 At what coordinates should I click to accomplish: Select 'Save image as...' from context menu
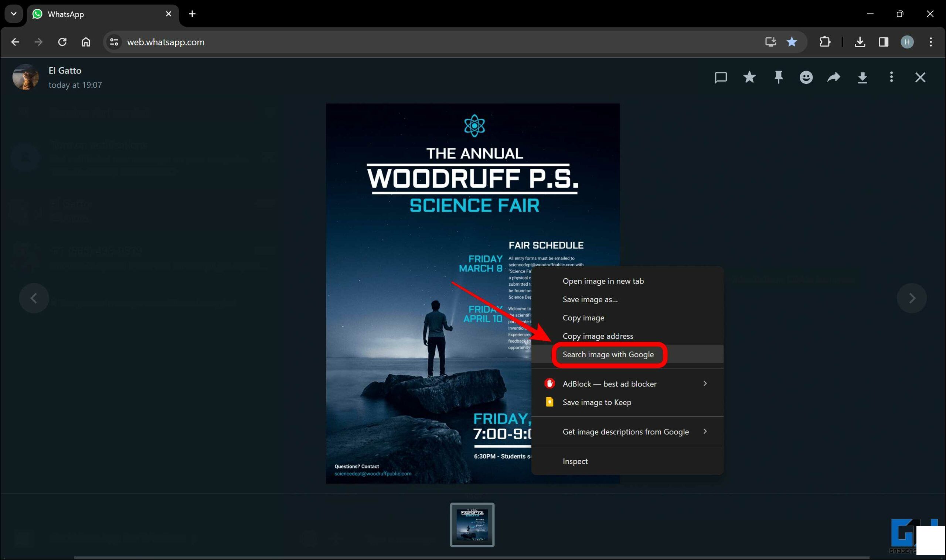pyautogui.click(x=590, y=299)
